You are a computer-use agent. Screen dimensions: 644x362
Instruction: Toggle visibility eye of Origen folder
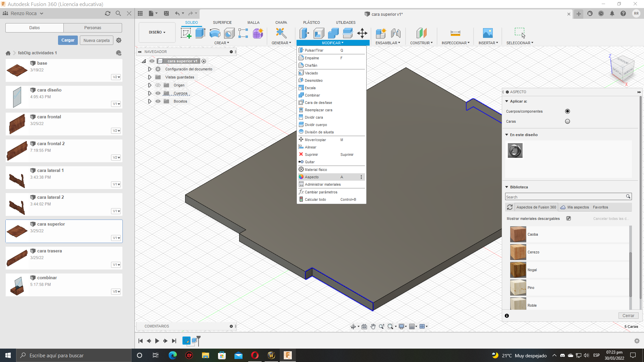tap(158, 85)
